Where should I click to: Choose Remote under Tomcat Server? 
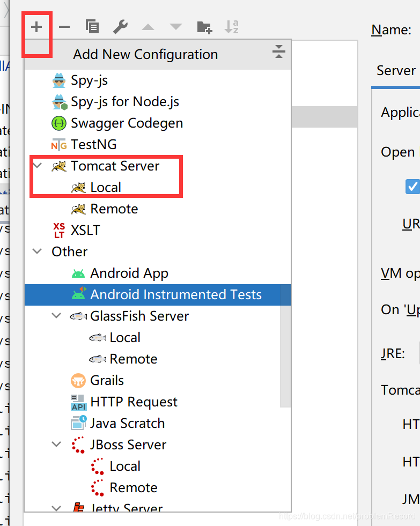pos(158,209)
